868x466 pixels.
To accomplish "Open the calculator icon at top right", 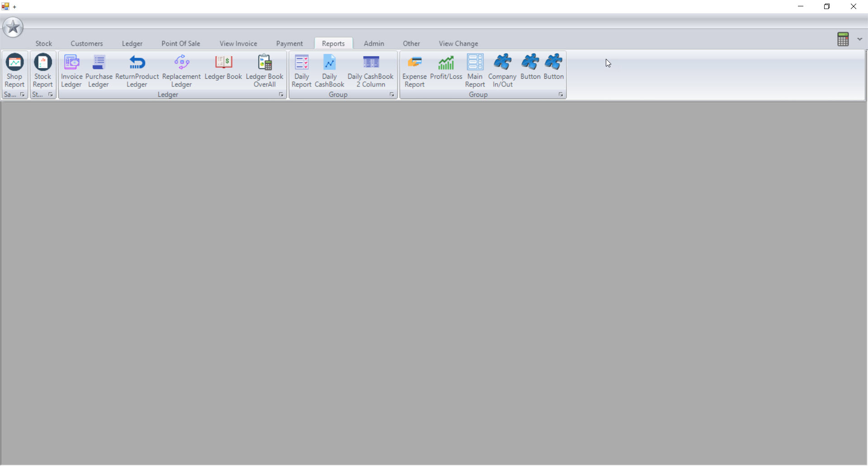I will [x=843, y=39].
